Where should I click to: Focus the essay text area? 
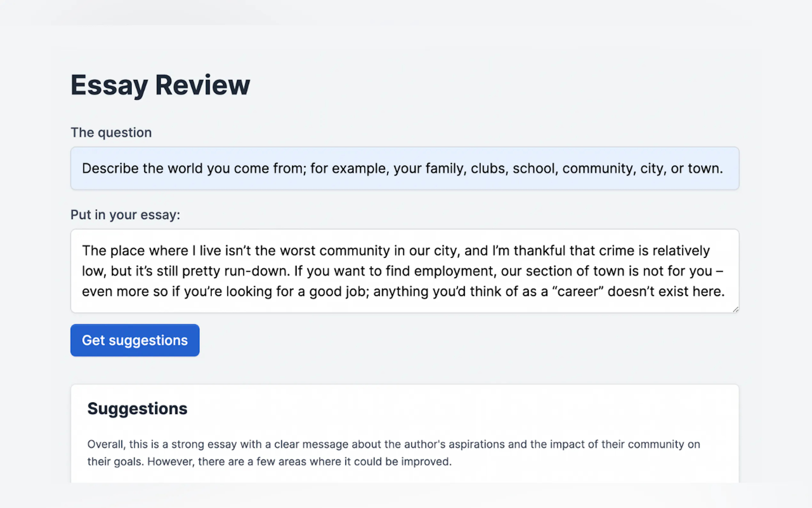point(404,271)
